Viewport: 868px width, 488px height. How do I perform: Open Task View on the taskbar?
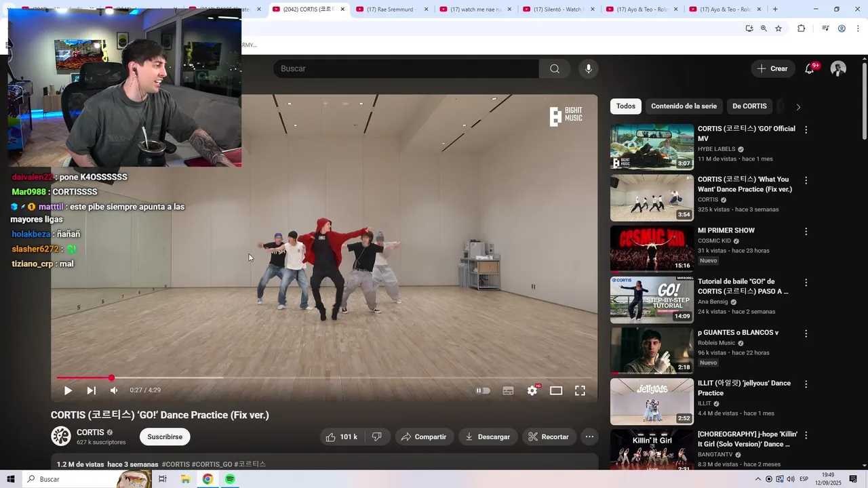[x=163, y=479]
